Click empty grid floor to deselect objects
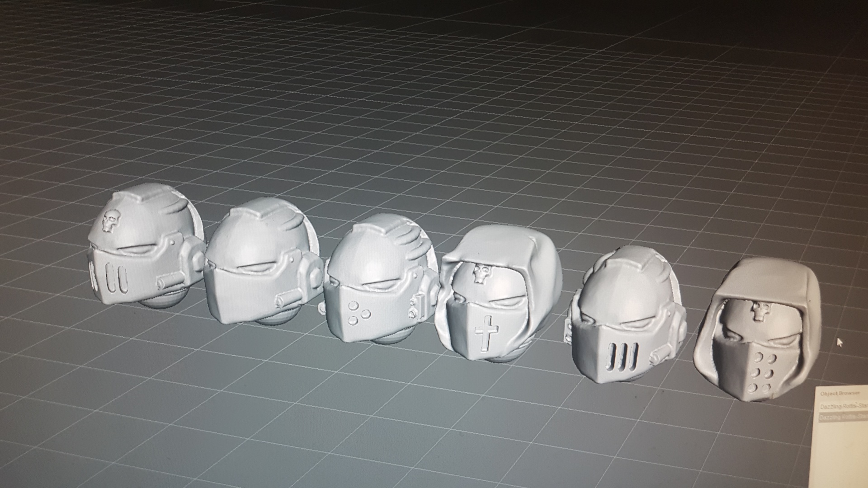The height and width of the screenshot is (488, 868). (x=407, y=113)
